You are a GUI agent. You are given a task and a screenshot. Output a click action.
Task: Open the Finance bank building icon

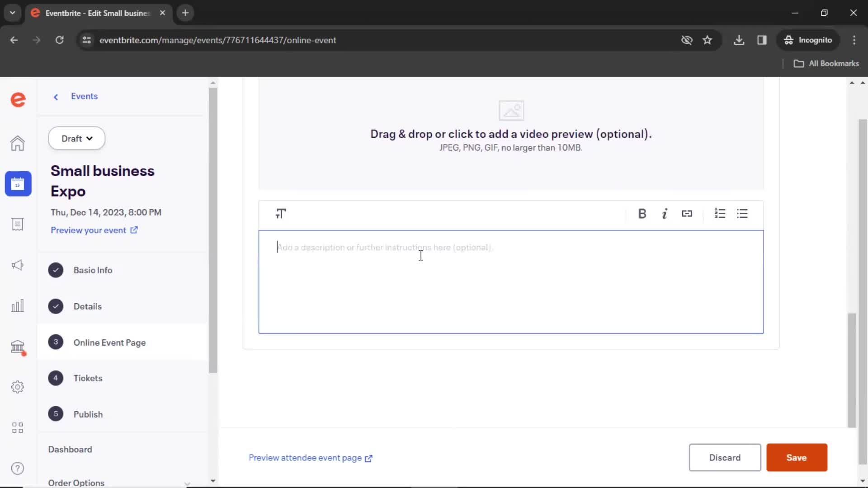(18, 347)
